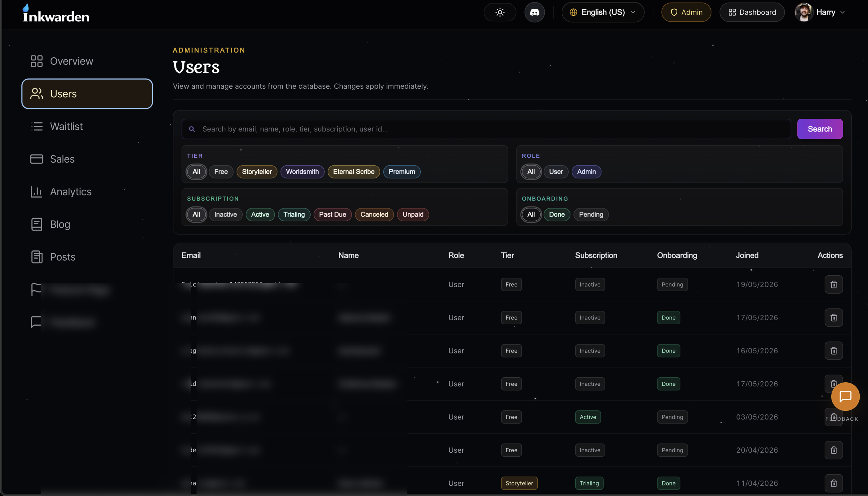Click the Email column header
This screenshot has height=496, width=868.
coord(191,256)
